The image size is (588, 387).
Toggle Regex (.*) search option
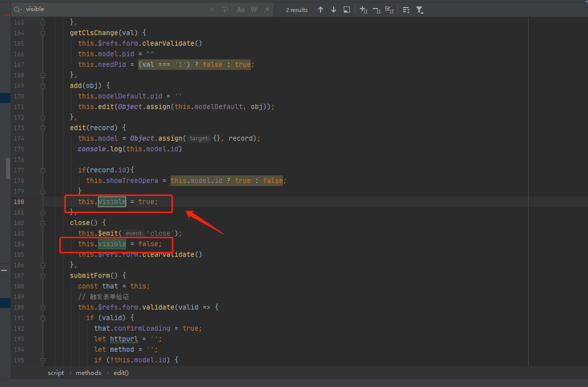pyautogui.click(x=267, y=10)
